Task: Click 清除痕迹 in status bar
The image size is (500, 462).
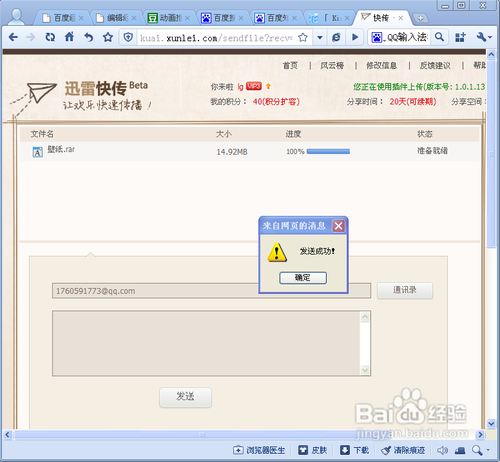Action: tap(403, 450)
